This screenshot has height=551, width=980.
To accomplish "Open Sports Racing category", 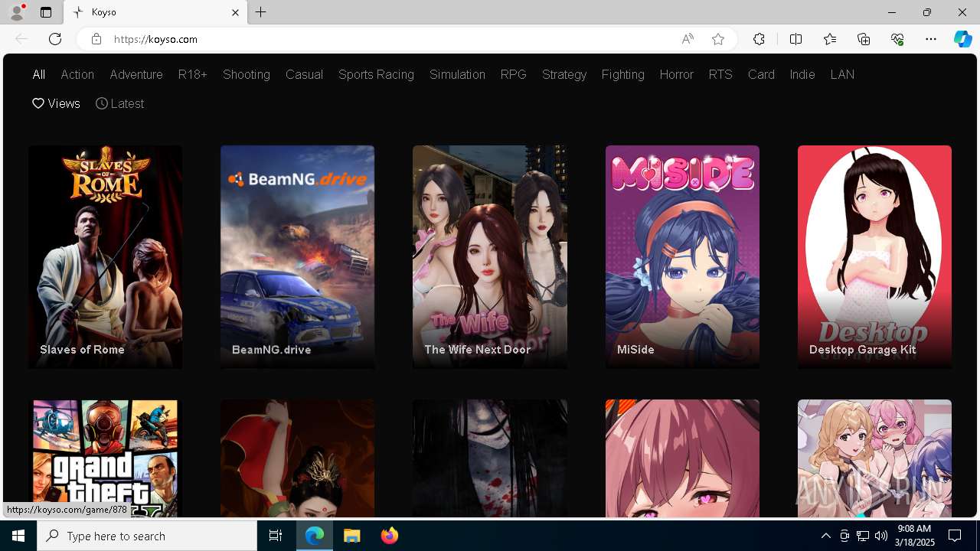I will [376, 74].
